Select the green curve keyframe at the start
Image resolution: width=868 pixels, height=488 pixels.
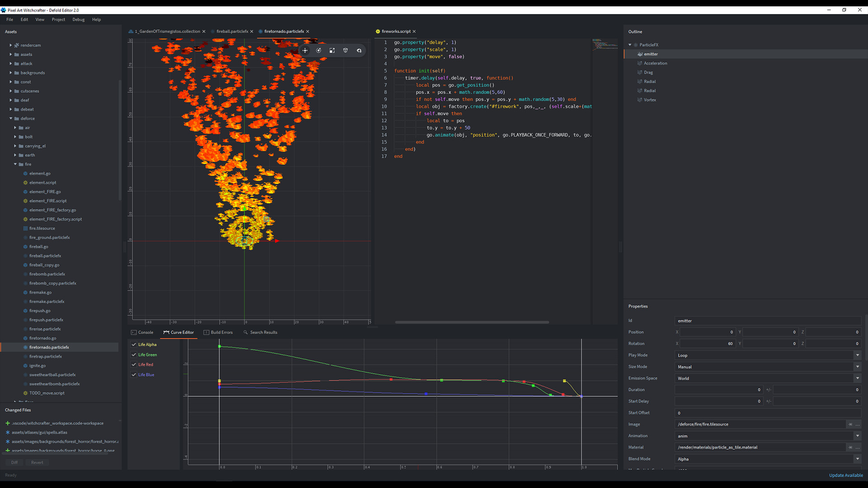pos(220,347)
